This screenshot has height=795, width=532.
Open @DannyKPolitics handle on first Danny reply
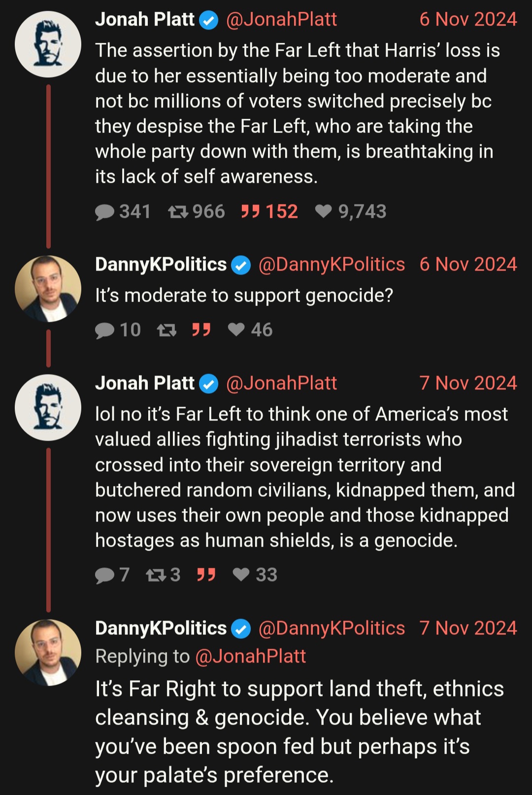[332, 265]
